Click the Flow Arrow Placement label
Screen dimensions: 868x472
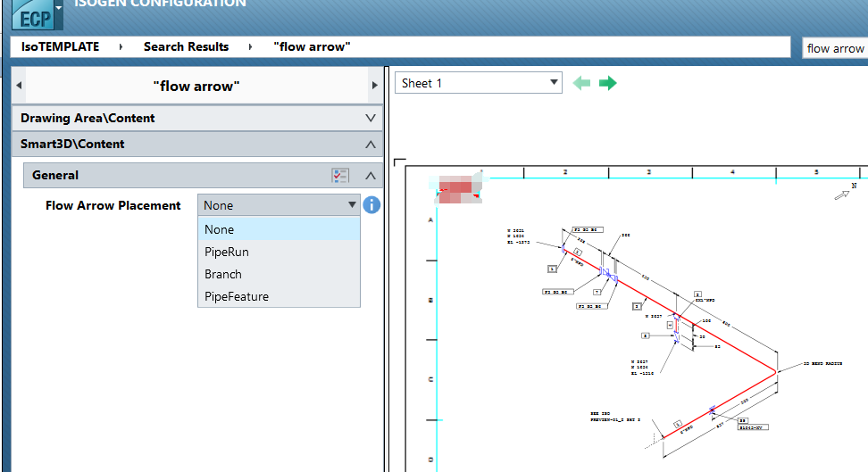tap(113, 205)
